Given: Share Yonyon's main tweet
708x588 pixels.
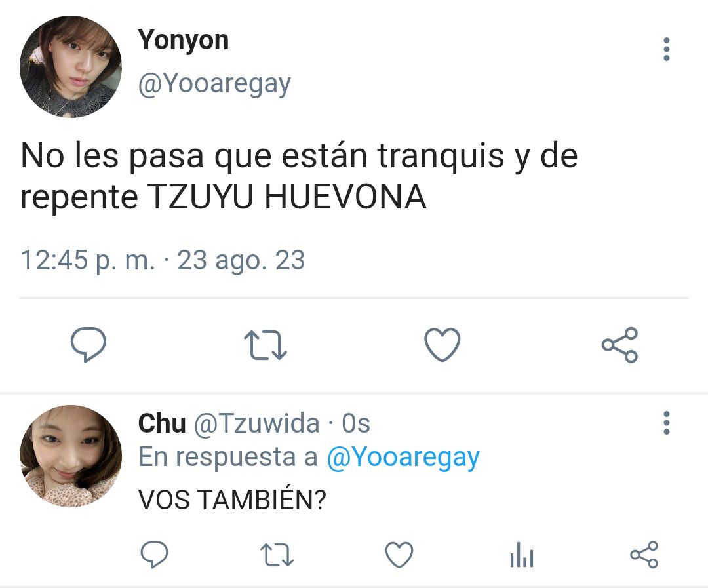Looking at the screenshot, I should (620, 345).
